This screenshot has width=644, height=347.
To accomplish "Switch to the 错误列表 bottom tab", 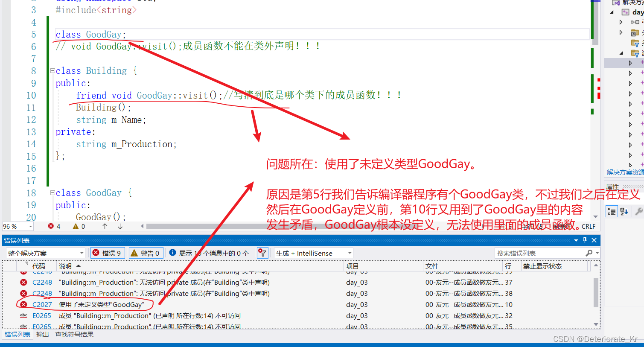I will (x=17, y=334).
